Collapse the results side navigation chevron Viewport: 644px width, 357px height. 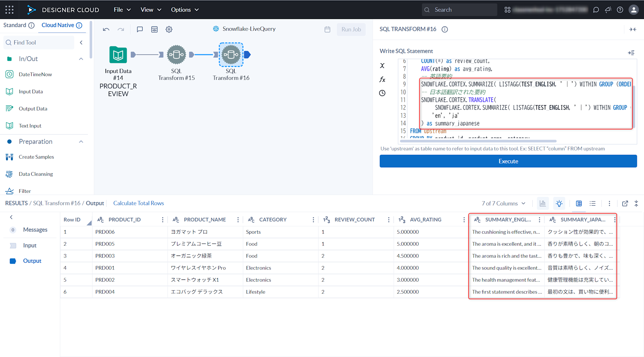click(x=11, y=217)
